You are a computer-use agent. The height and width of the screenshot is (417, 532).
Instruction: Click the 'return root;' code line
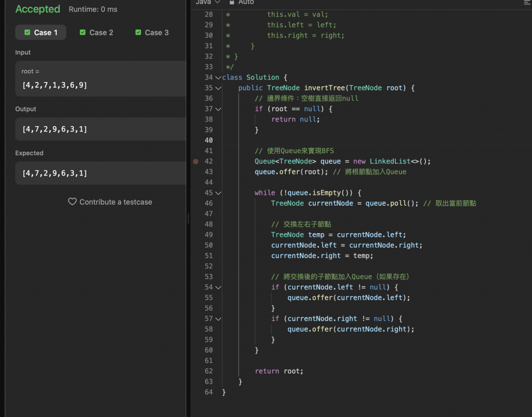click(x=279, y=371)
